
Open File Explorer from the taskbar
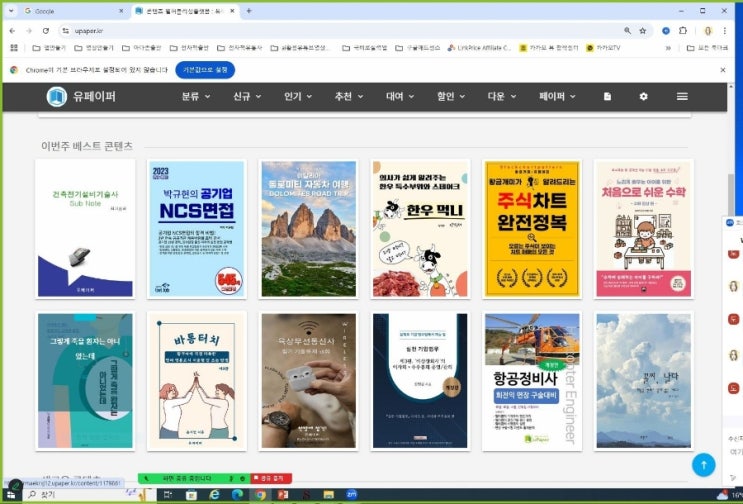(328, 495)
